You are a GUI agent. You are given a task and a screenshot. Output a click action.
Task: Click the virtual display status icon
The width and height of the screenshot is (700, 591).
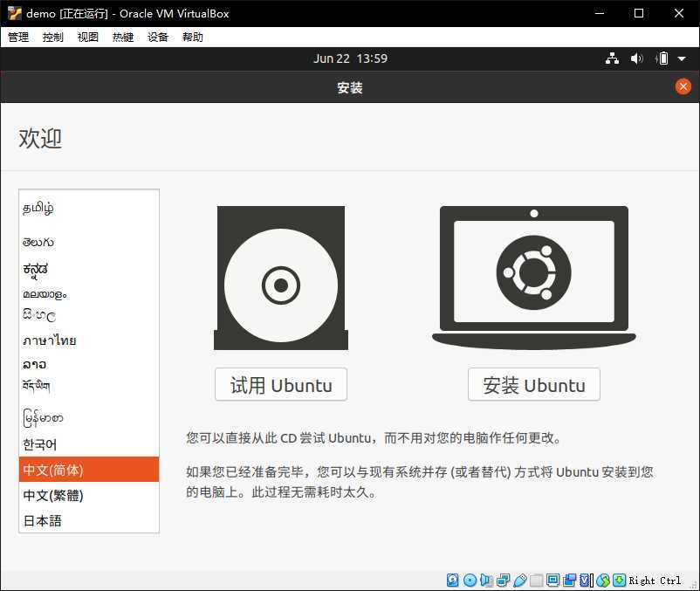pyautogui.click(x=552, y=580)
